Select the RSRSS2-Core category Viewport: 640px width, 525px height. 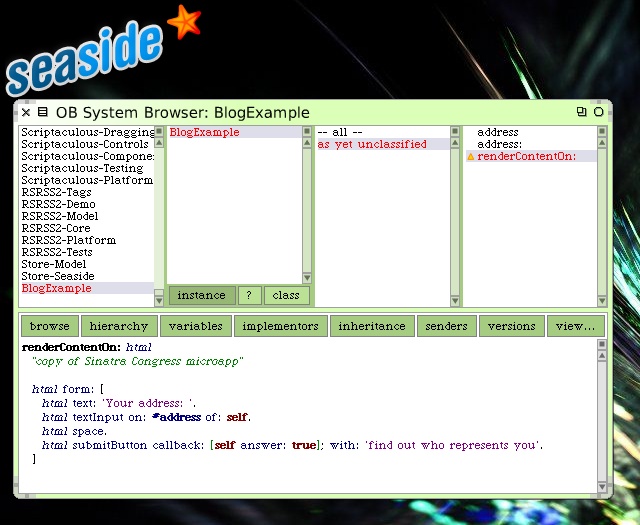click(x=87, y=228)
